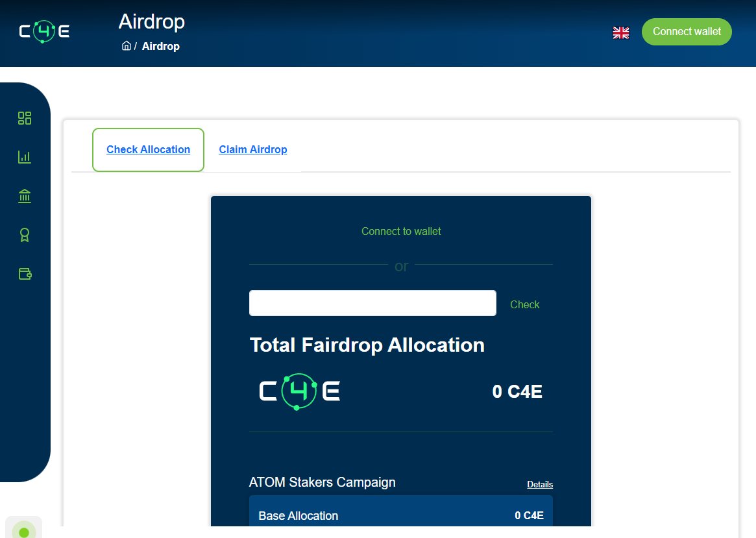Open the bank building icon in sidebar
This screenshot has height=538, width=756.
pyautogui.click(x=25, y=196)
